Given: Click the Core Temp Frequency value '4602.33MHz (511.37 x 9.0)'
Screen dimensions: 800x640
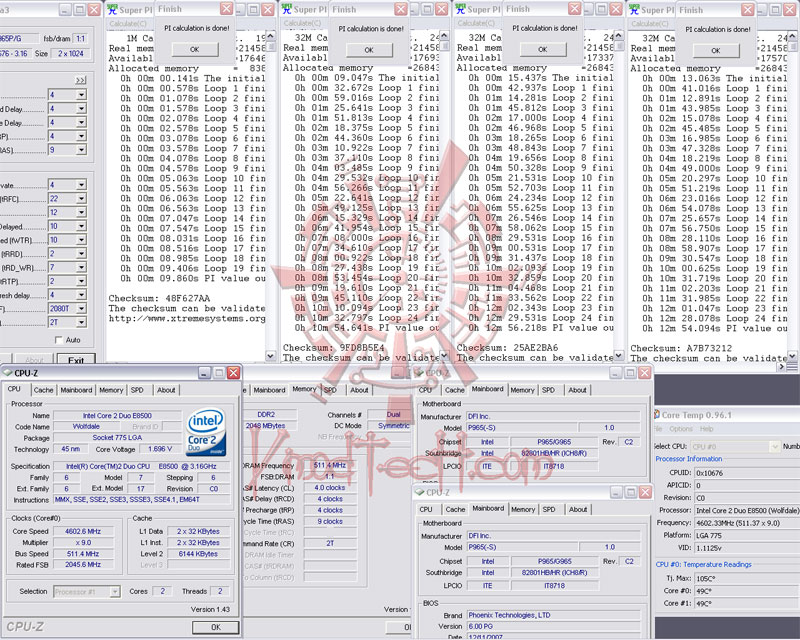Looking at the screenshot, I should 747,523.
